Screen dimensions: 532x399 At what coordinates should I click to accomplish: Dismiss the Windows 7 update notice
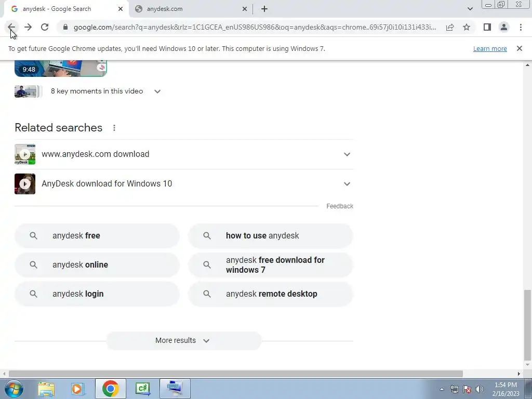click(x=520, y=48)
